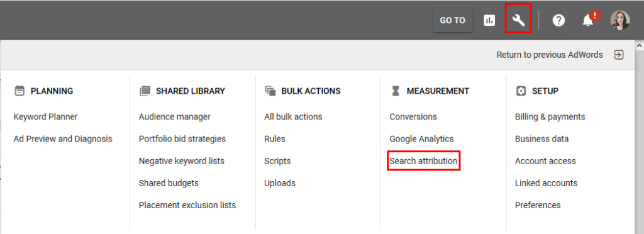Click the Setup gear icon
Viewport: 644px width, 234px height.
pos(521,91)
